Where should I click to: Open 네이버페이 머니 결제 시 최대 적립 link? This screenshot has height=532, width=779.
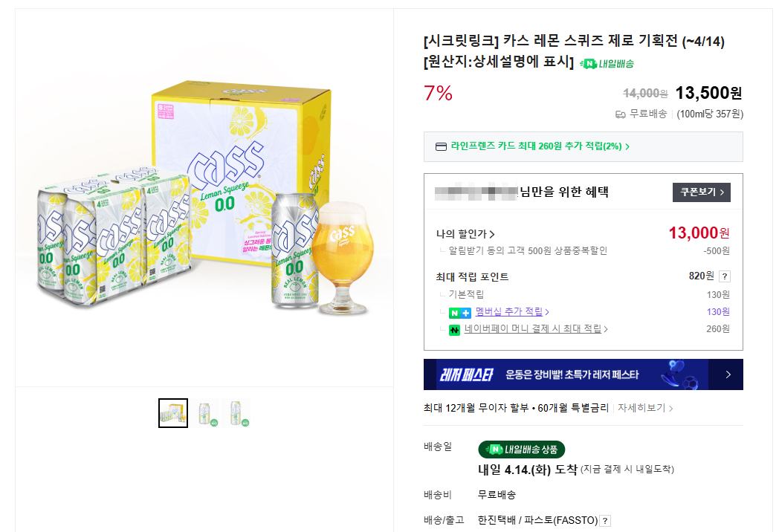[535, 329]
